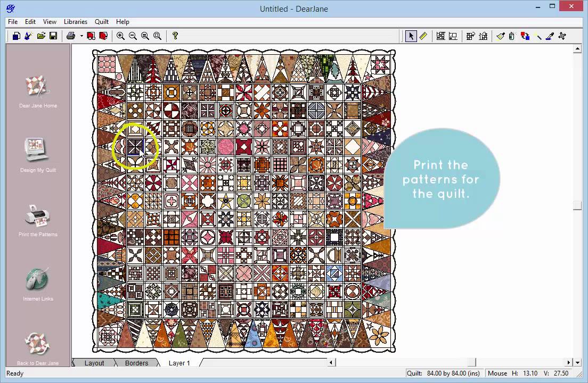Click the flip block icon
The height and width of the screenshot is (383, 588).
pos(483,36)
